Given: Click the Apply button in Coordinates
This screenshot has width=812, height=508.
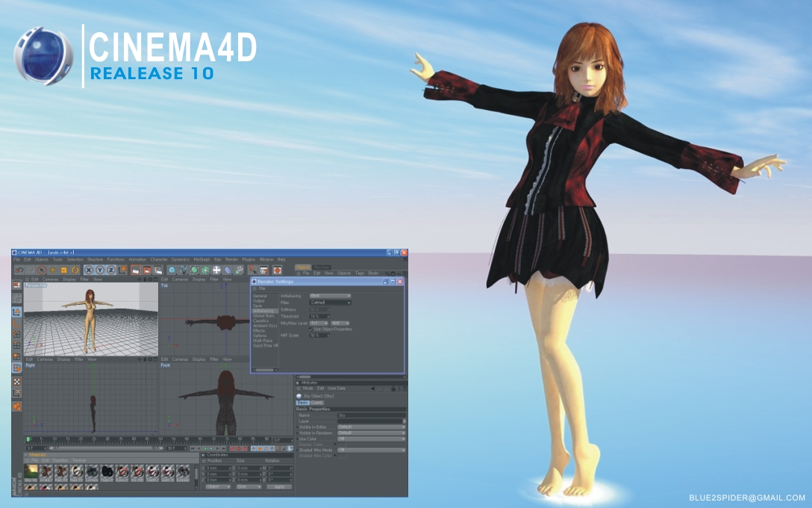Looking at the screenshot, I should coord(280,487).
